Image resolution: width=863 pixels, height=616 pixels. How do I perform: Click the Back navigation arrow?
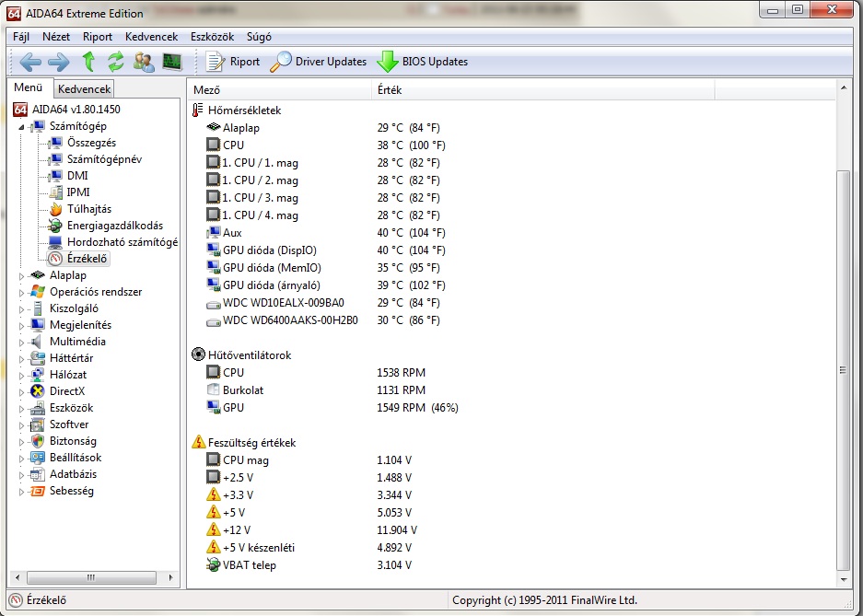point(30,62)
